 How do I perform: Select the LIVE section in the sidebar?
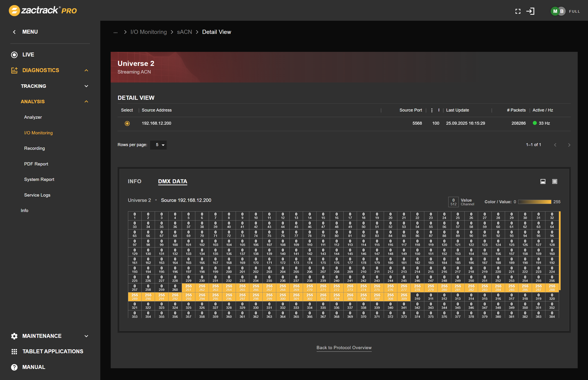(28, 55)
